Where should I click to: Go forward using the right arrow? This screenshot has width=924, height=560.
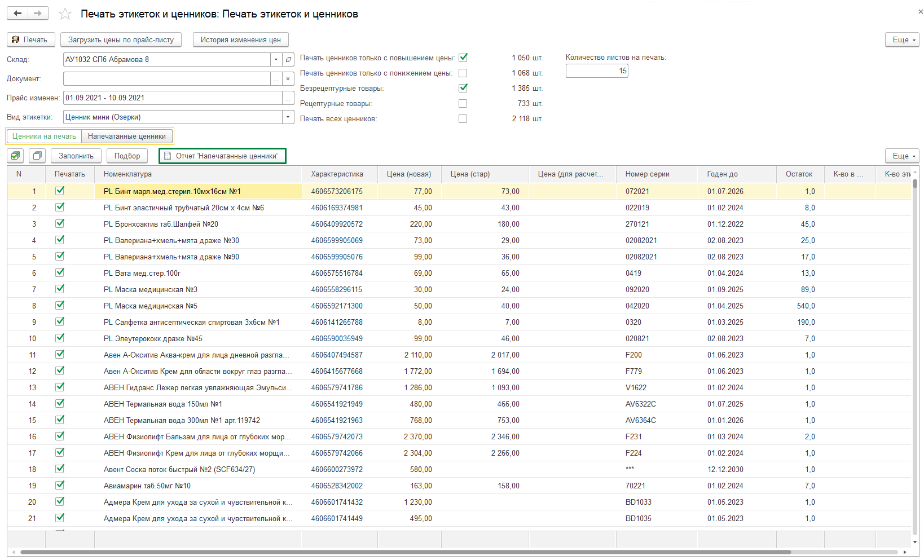point(38,14)
